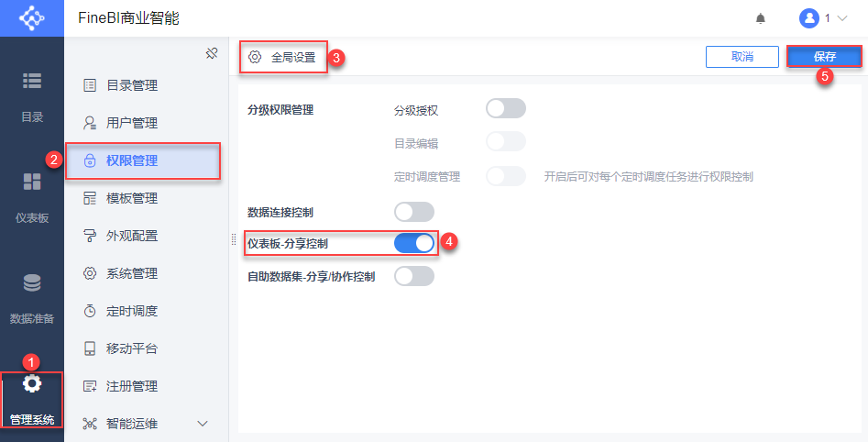The width and height of the screenshot is (868, 442).
Task: Select 权限管理 in the side menu
Action: pyautogui.click(x=132, y=160)
